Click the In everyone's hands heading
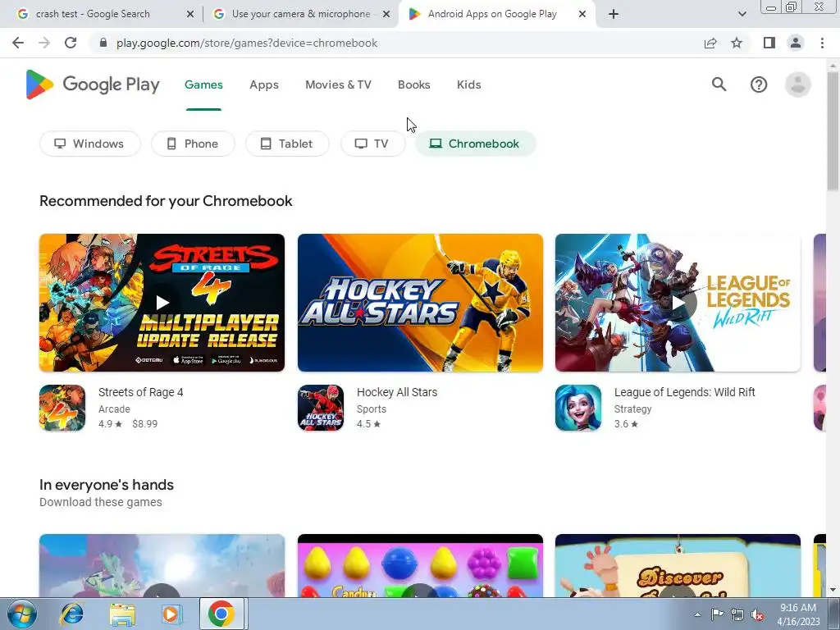The width and height of the screenshot is (840, 630). pyautogui.click(x=107, y=485)
